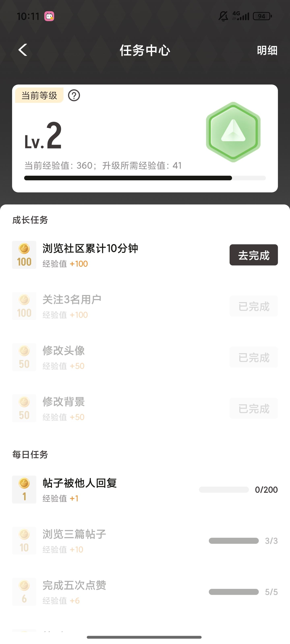Viewport: 290px width, 644px height.
Task: Tap 已完成 button for 修改背景
Action: pyautogui.click(x=254, y=409)
